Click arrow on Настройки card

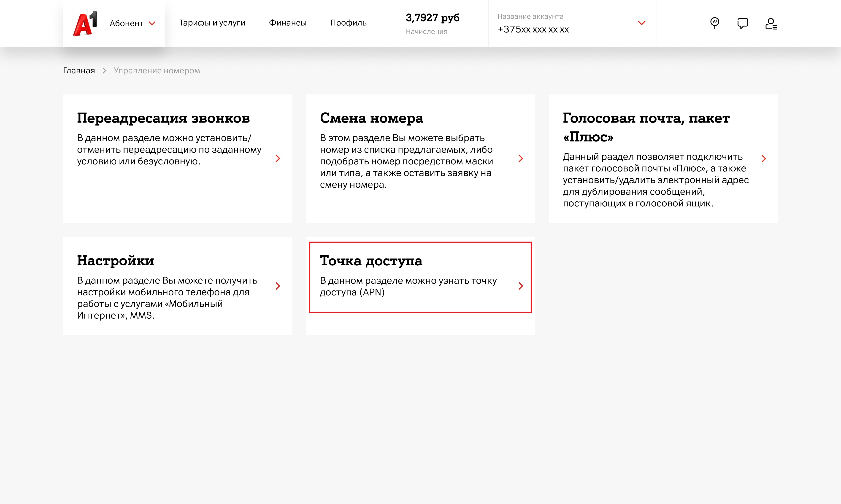click(x=278, y=286)
